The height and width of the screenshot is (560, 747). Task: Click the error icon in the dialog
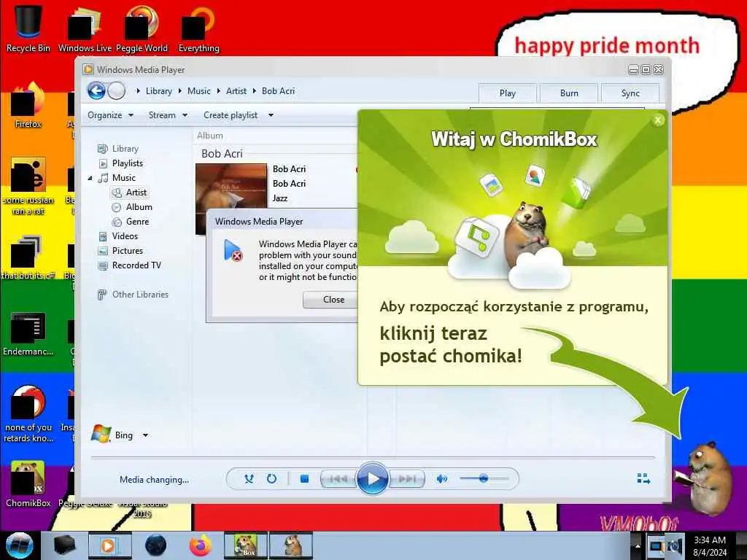233,251
